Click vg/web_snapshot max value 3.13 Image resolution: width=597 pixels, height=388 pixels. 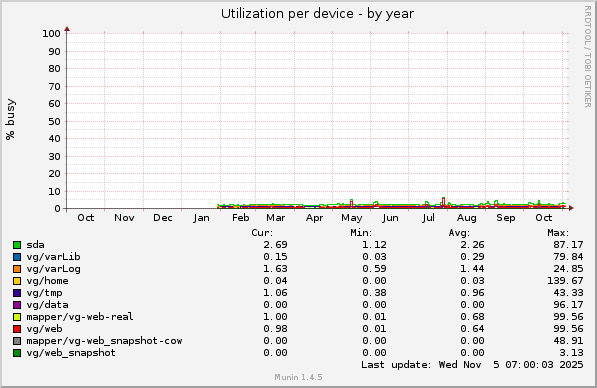pos(571,353)
